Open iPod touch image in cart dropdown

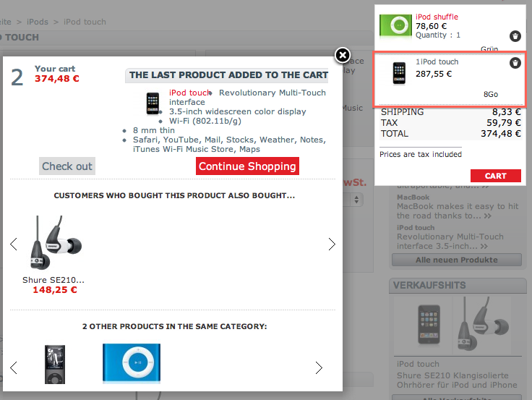pyautogui.click(x=399, y=73)
